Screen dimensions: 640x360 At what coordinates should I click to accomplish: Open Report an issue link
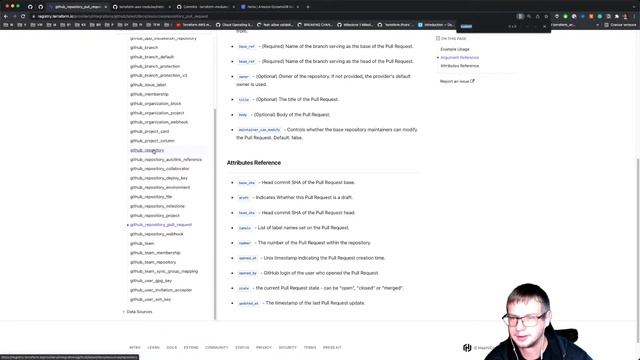pos(457,81)
